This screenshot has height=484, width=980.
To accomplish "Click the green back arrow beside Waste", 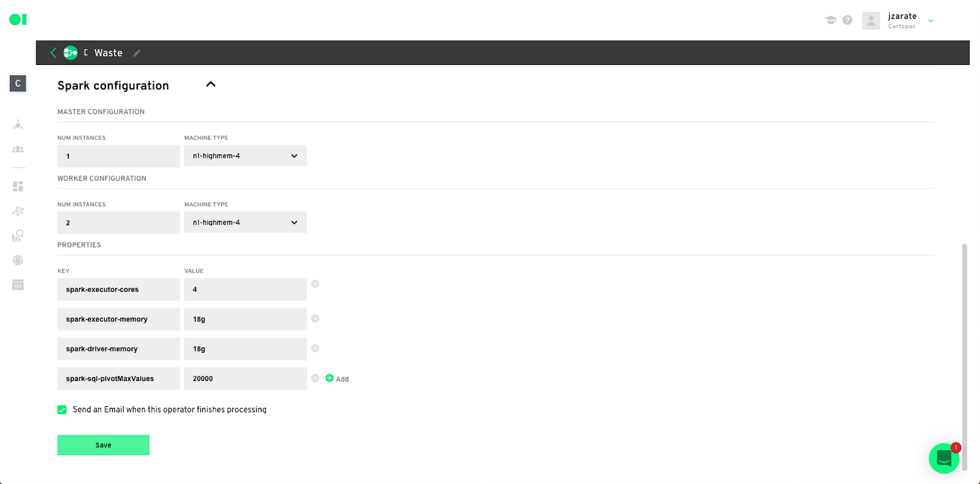I will tap(53, 53).
